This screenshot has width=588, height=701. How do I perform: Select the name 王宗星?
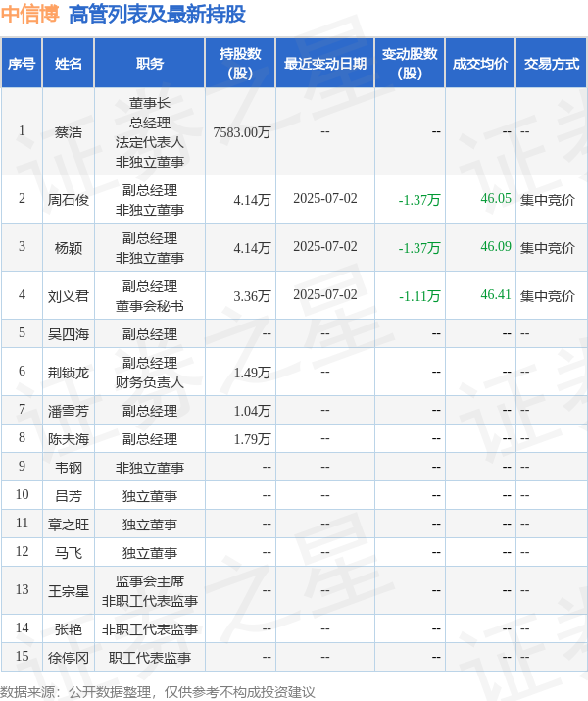pyautogui.click(x=69, y=591)
